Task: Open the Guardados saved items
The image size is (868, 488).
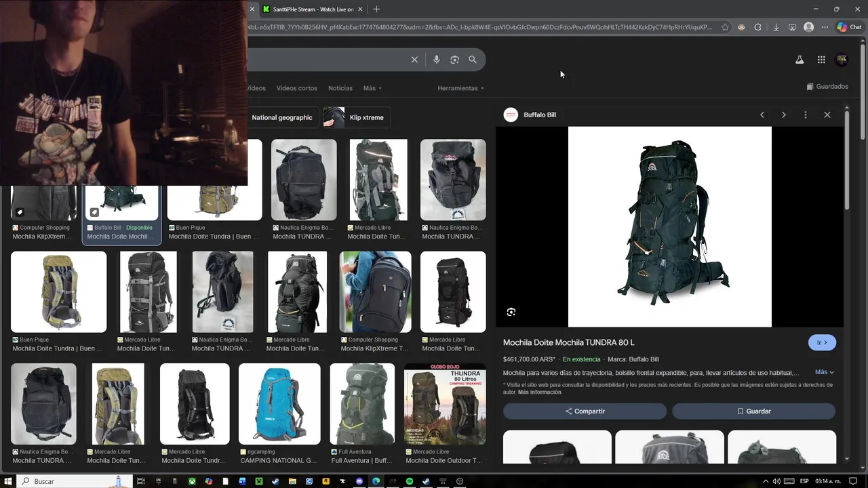Action: [827, 87]
